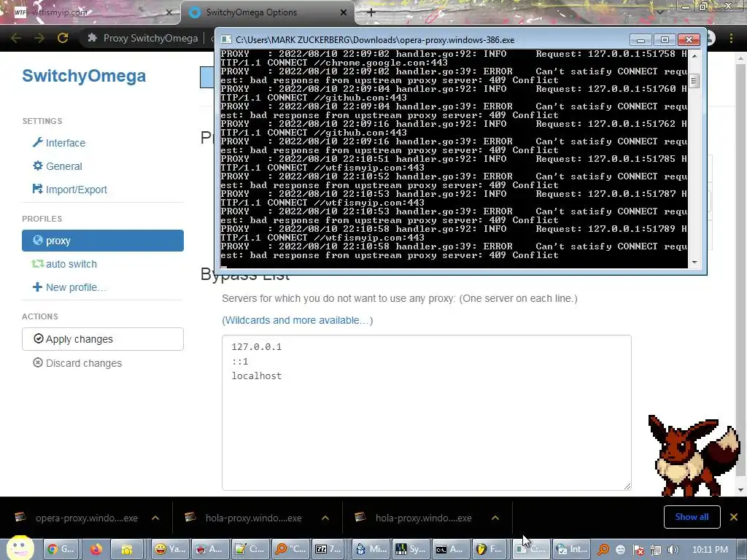Reload the page with the refresh icon

tap(63, 38)
